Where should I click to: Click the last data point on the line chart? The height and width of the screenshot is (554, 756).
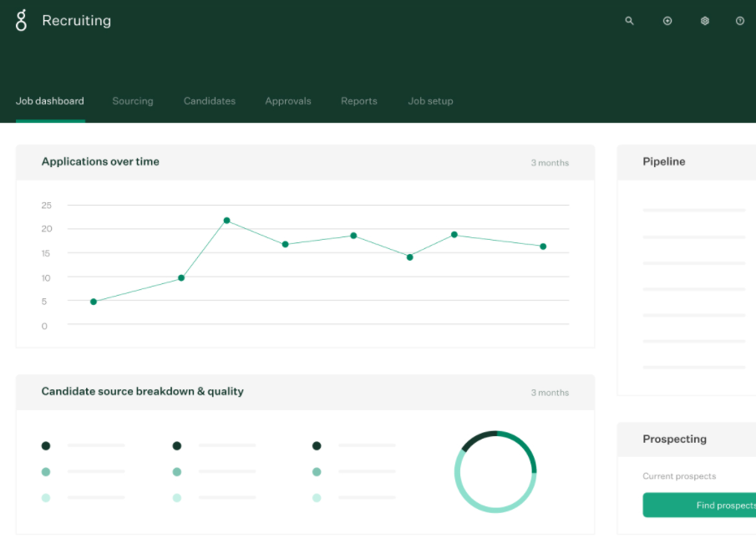pyautogui.click(x=542, y=247)
